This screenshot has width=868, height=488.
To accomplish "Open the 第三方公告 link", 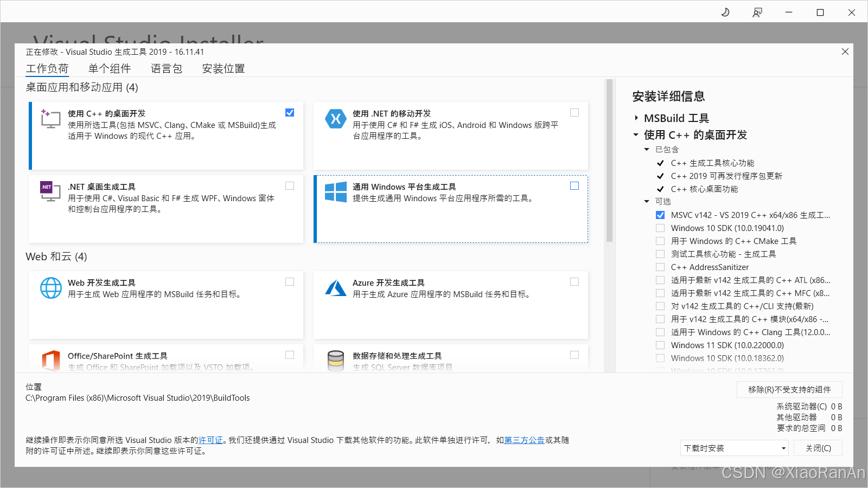I will point(525,440).
